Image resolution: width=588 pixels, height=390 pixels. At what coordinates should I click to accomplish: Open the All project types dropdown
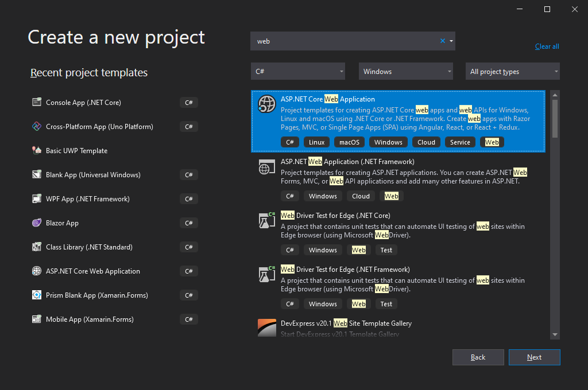513,71
